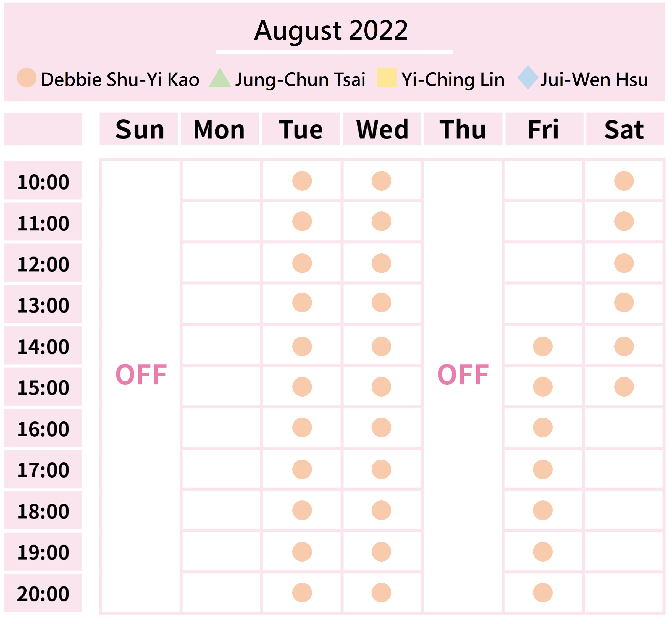Screen dimensions: 672x624
Task: Select the Friday 20:00 appointment dot
Action: pos(543,592)
